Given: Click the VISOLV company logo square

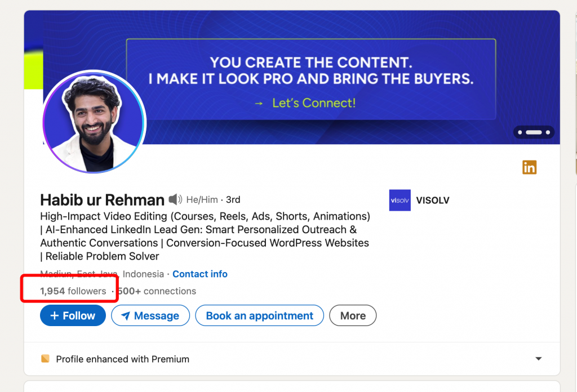Looking at the screenshot, I should click(x=400, y=200).
